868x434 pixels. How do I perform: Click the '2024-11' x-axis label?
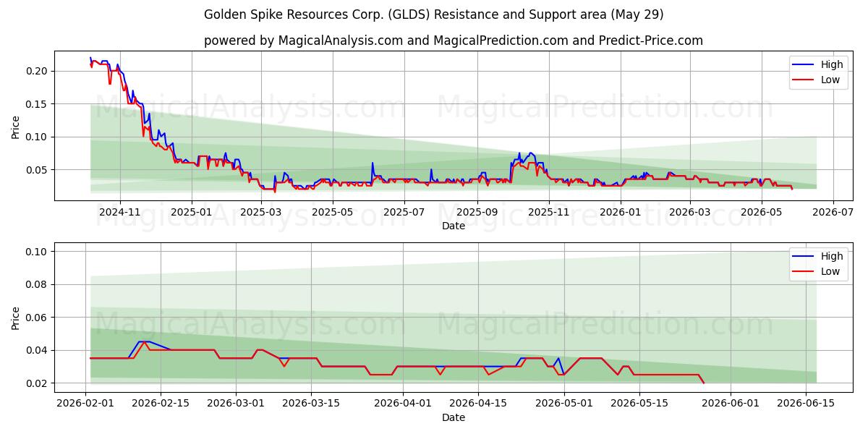119,213
